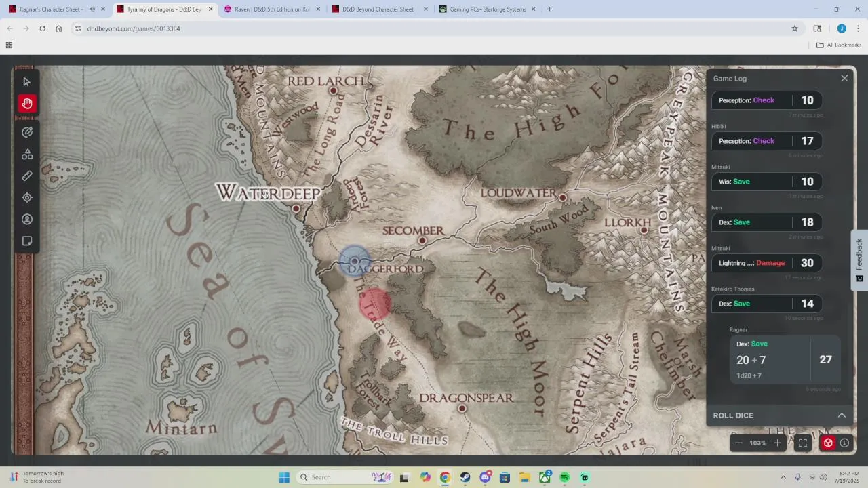Click the 103% zoom level value
This screenshot has width=868, height=488.
758,443
